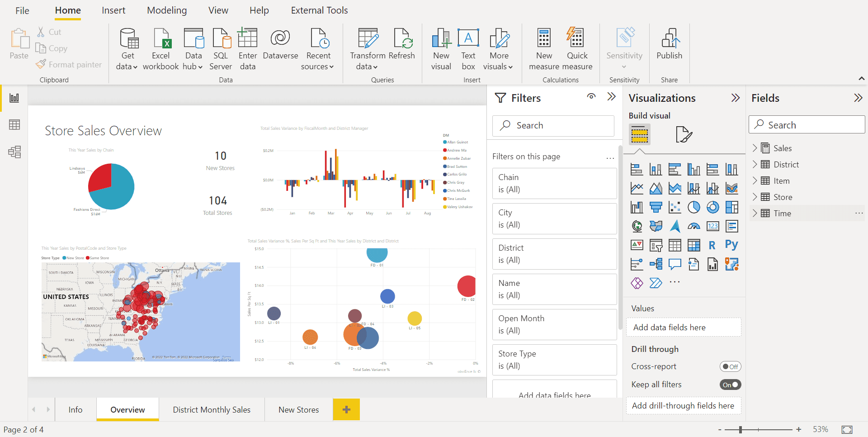Select the KPI visual icon

click(x=637, y=245)
